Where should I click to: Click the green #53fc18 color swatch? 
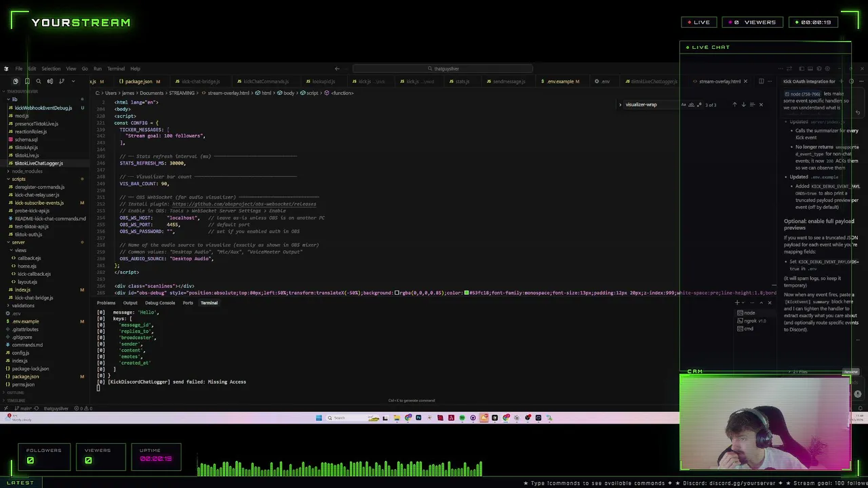[x=467, y=293]
